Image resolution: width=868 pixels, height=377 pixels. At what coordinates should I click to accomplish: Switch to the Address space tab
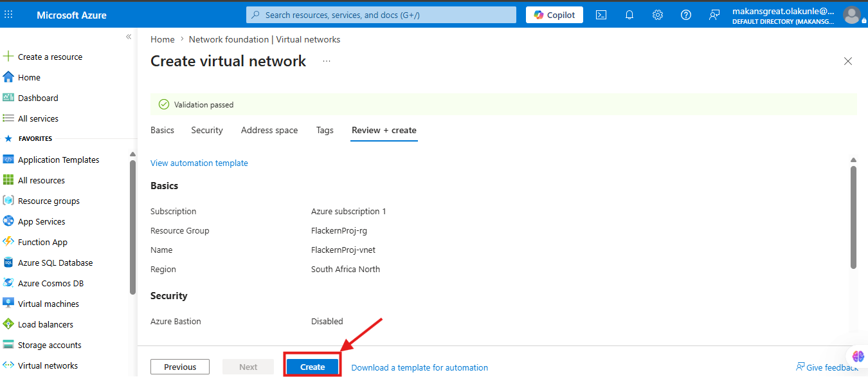click(269, 130)
